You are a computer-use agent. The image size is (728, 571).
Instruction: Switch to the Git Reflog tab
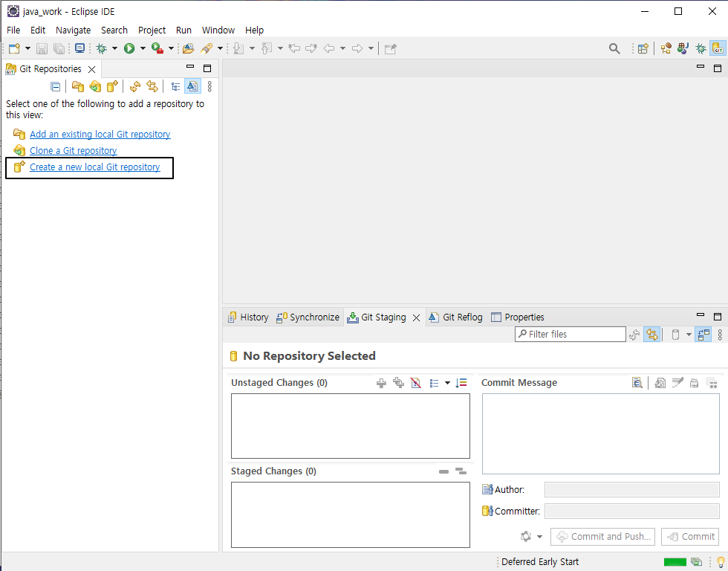(455, 317)
